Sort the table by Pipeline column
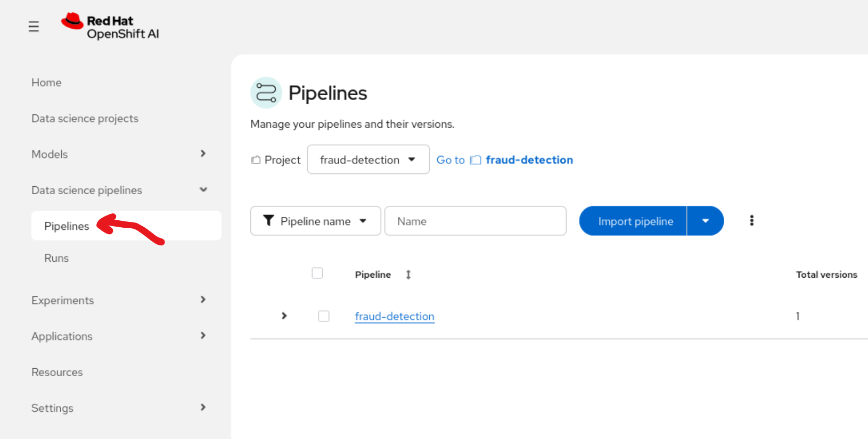The width and height of the screenshot is (868, 439). coord(408,275)
